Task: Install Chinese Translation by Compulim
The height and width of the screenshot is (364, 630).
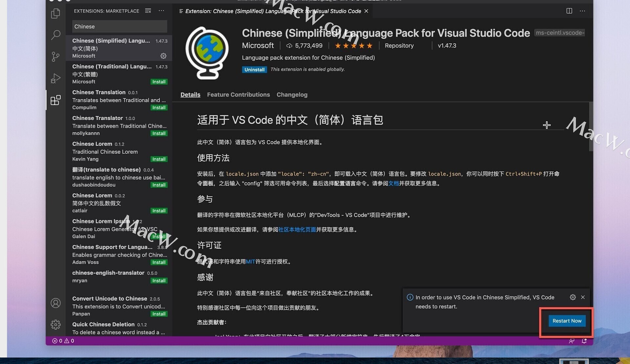Action: tap(159, 108)
